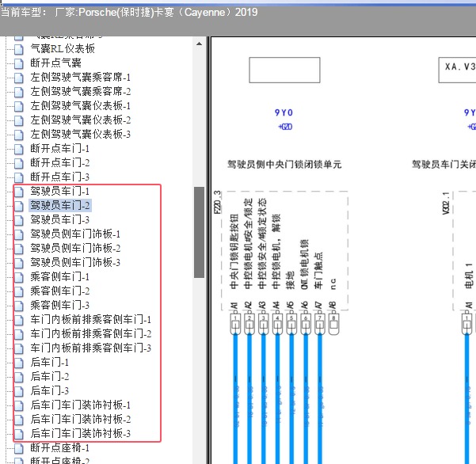Select highlighted 驾驶员车门-2 item

pos(60,205)
